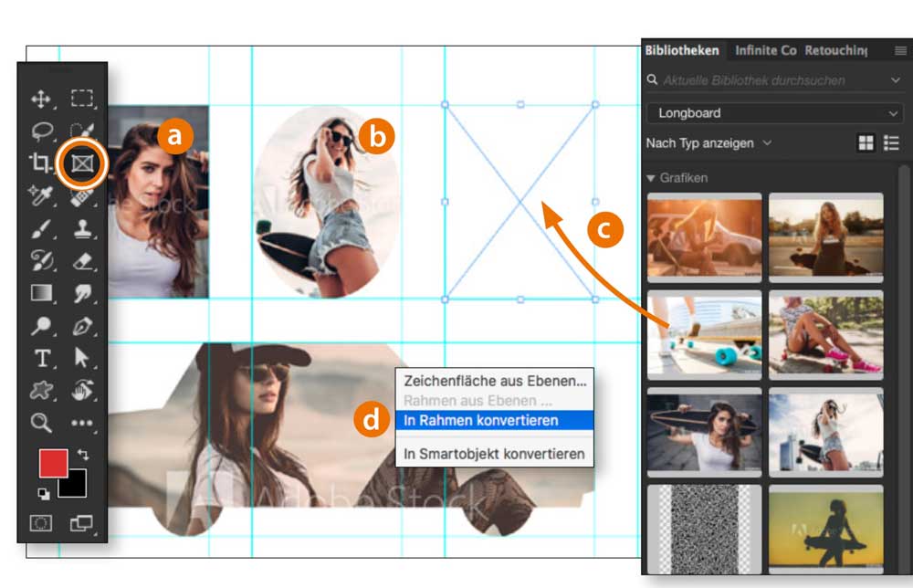This screenshot has height=588, width=913.
Task: Choose In Smartobjekt konvertieren
Action: pos(494,454)
